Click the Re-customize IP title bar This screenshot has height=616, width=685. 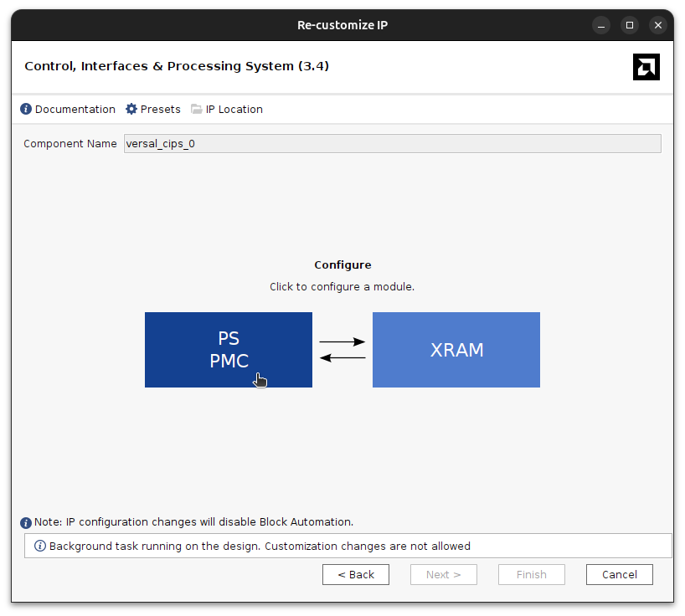(x=342, y=25)
